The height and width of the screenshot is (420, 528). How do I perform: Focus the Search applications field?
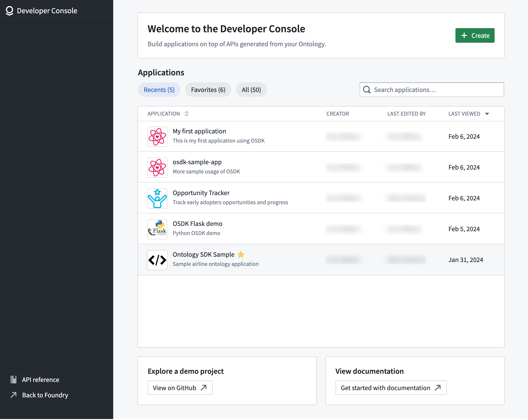[432, 90]
